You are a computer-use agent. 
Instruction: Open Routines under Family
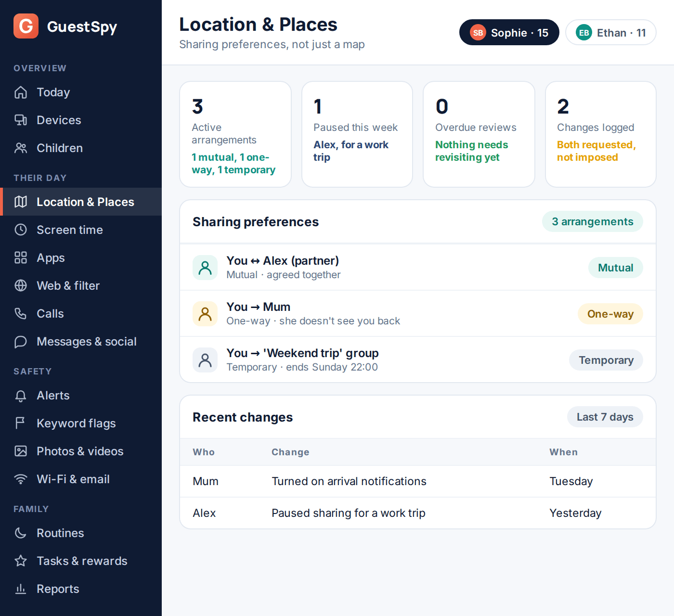click(x=81, y=533)
